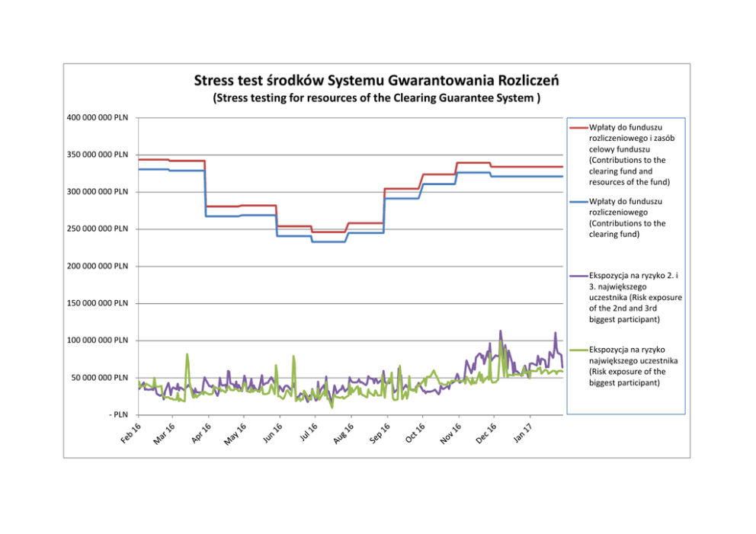Click the '- PLN' zero axis label

[117, 414]
